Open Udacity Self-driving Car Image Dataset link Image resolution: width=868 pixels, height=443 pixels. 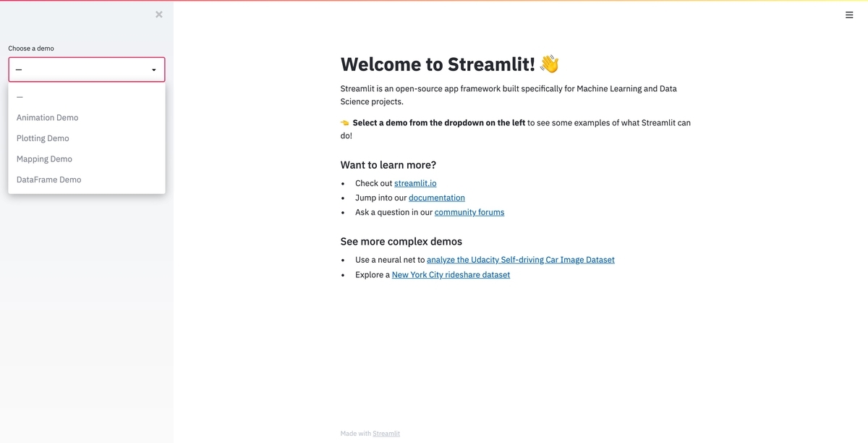521,260
